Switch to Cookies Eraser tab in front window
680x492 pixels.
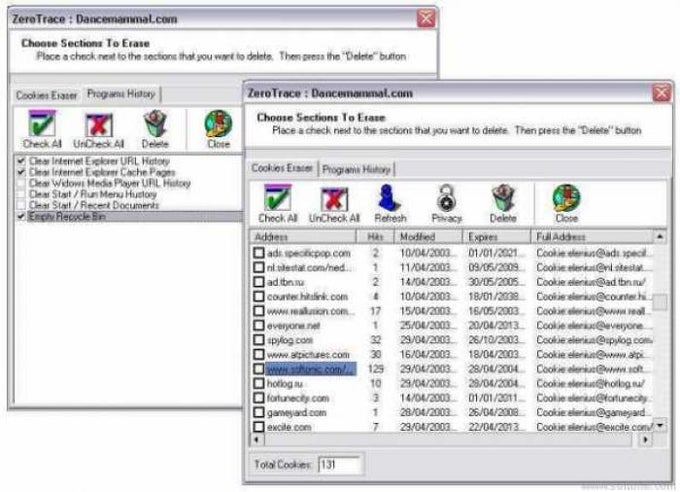point(282,168)
